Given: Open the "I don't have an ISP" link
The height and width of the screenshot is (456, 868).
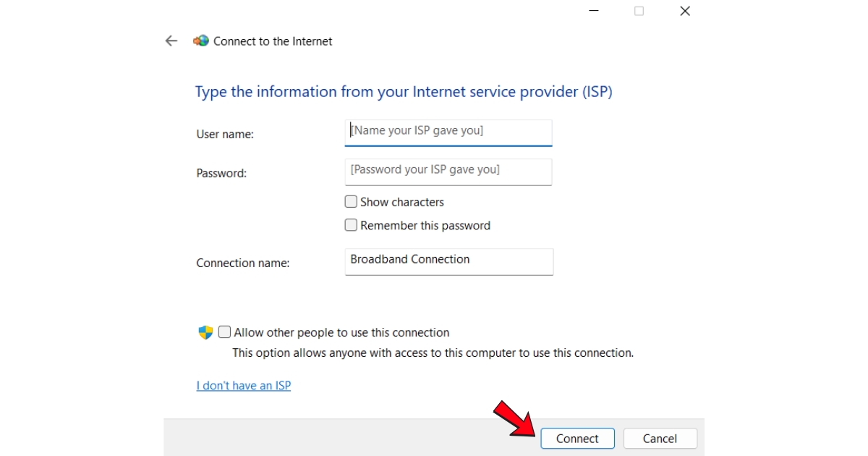Looking at the screenshot, I should pos(243,386).
